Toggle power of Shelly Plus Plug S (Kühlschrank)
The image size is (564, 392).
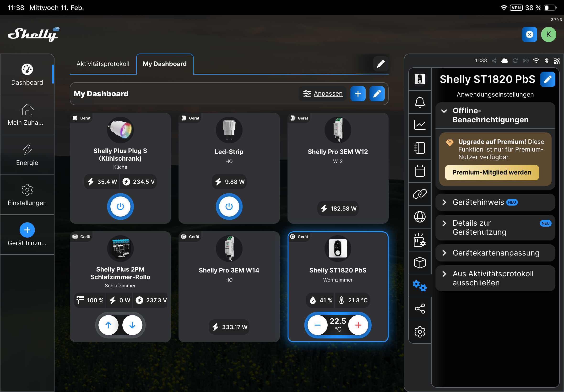[120, 207]
